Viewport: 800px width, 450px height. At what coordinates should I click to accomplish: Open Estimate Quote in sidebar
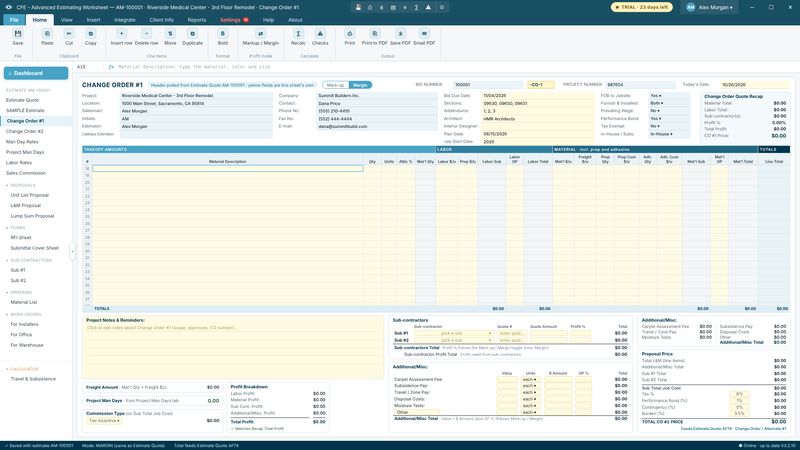[22, 101]
